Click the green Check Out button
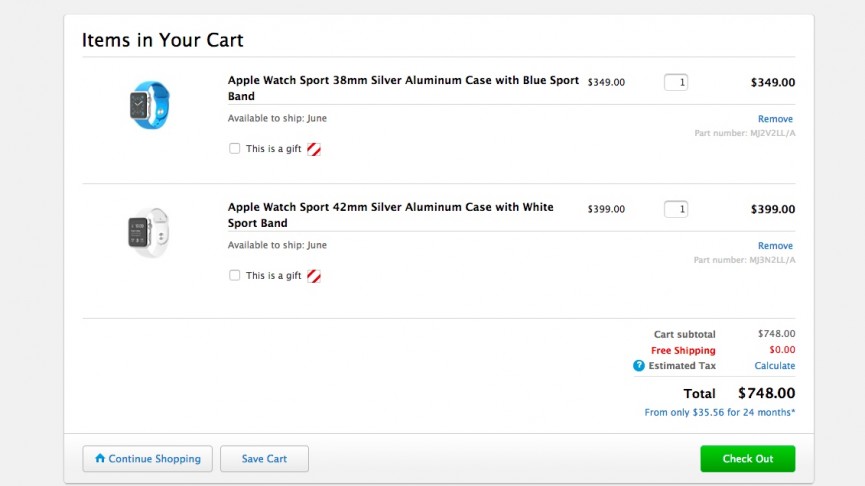This screenshot has height=486, width=865. (x=747, y=458)
